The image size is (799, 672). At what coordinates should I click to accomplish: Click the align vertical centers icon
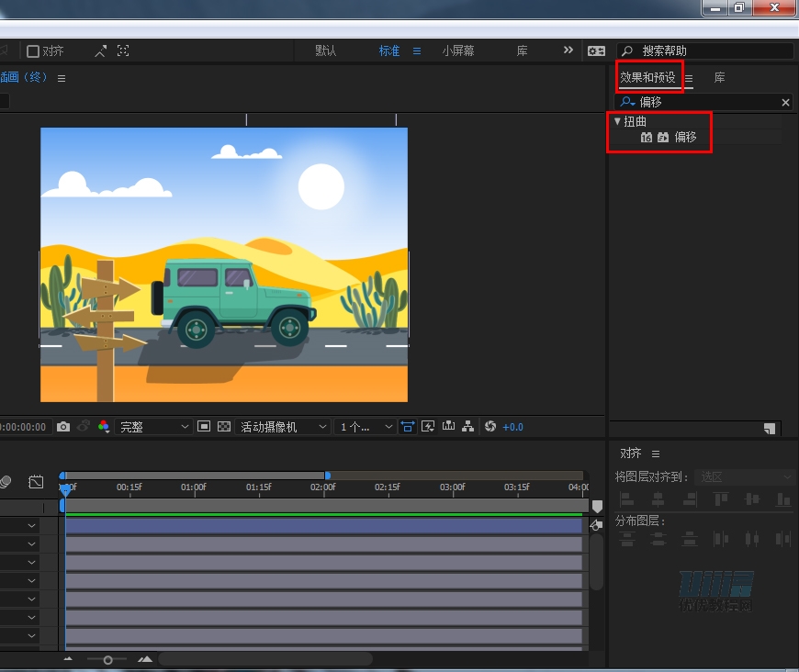[752, 498]
